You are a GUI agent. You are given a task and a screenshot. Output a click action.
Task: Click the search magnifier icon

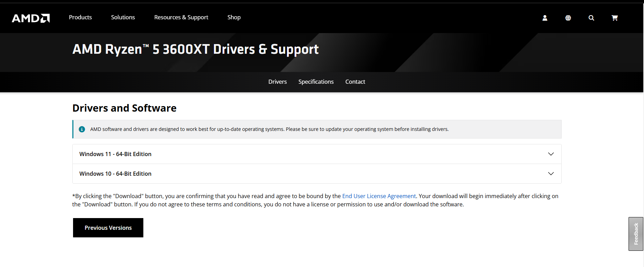[x=591, y=18]
